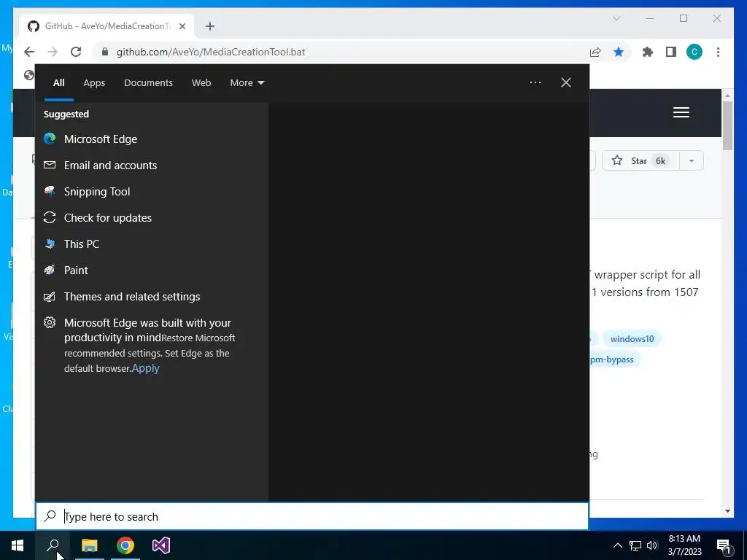The height and width of the screenshot is (560, 747).
Task: Open Chrome extensions puzzle icon
Action: pos(648,52)
